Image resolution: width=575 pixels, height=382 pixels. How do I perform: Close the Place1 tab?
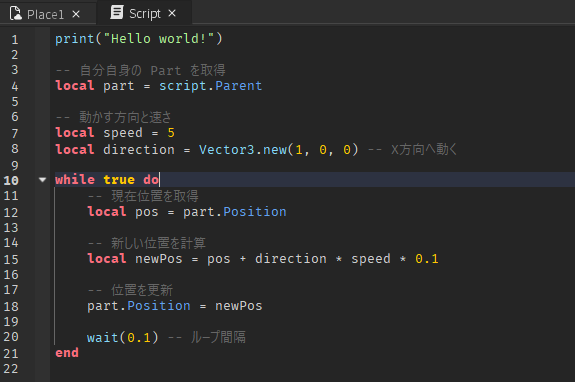(x=76, y=14)
